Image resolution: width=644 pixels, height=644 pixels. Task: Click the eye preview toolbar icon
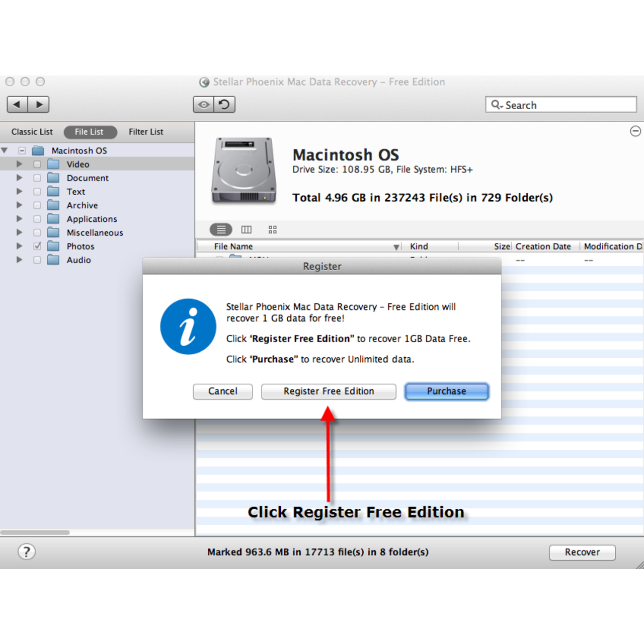(203, 105)
